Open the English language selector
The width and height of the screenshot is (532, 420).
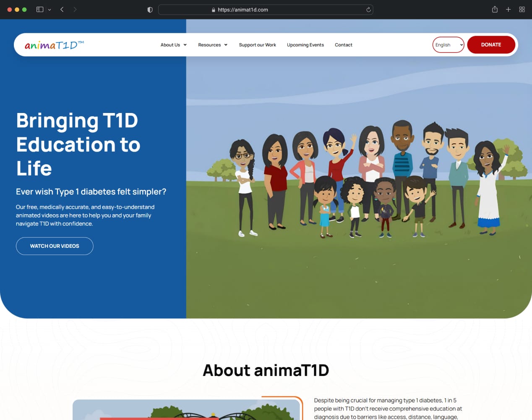(x=448, y=45)
